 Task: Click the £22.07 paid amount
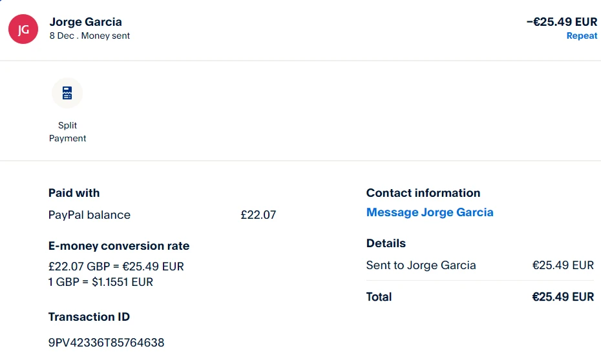tap(258, 215)
